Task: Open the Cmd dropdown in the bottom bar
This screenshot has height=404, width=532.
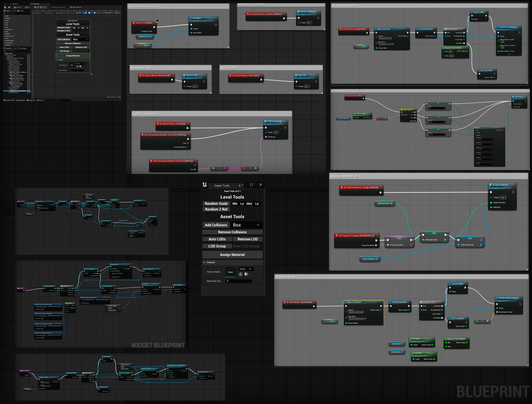Action: coord(40,100)
